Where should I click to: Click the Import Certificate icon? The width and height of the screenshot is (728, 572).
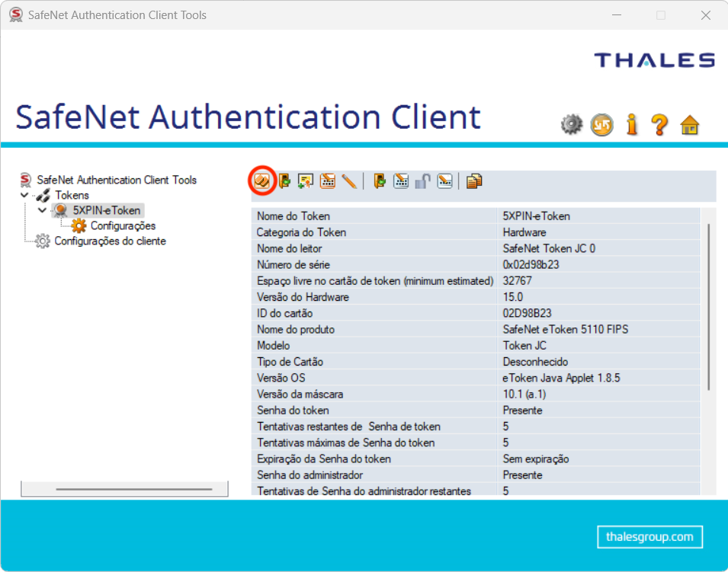pos(306,181)
